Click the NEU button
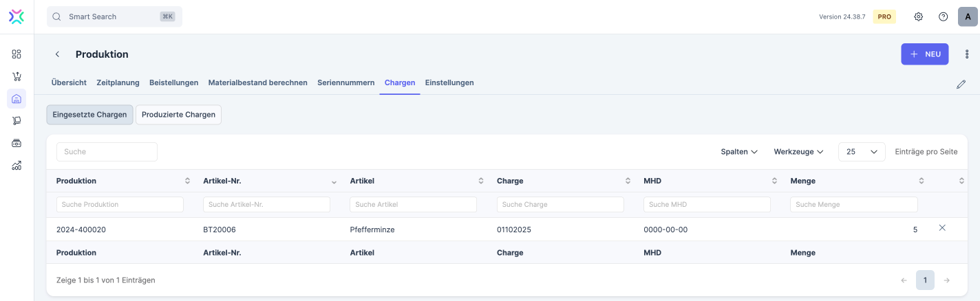Screen dimensions: 980x301 tap(924, 54)
